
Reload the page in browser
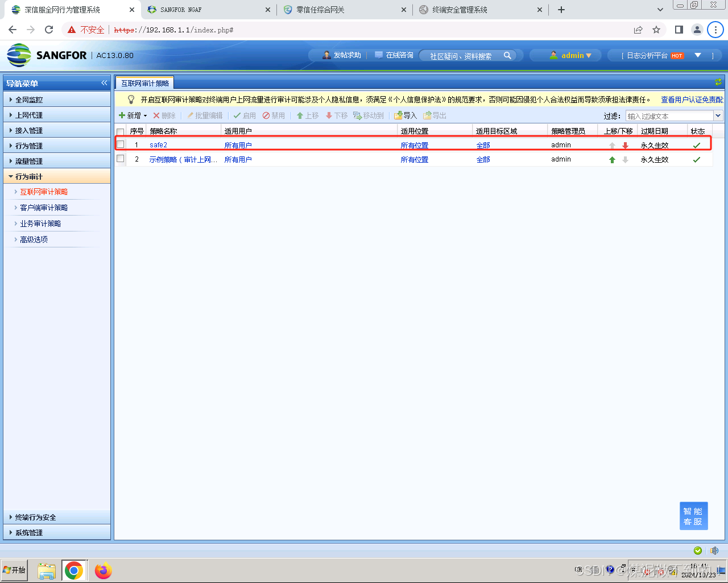49,30
